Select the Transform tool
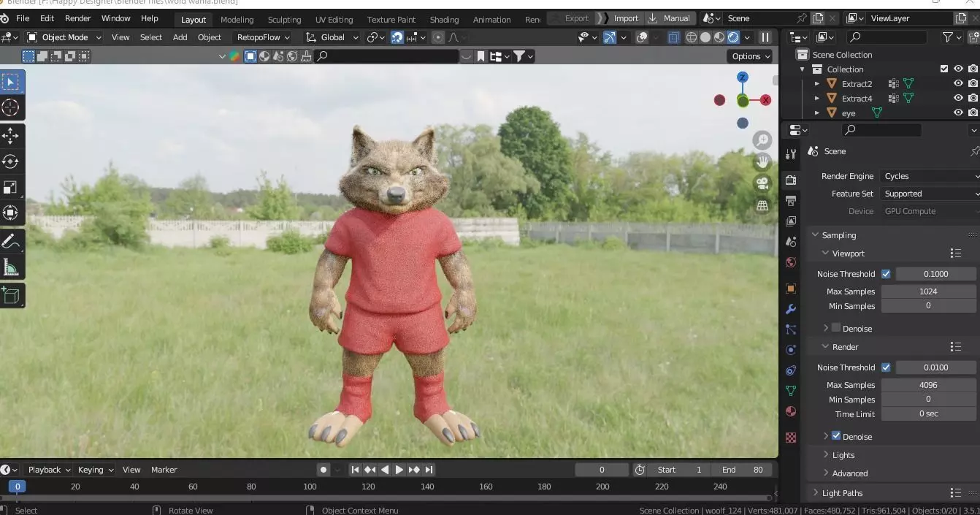The height and width of the screenshot is (515, 980). (11, 213)
